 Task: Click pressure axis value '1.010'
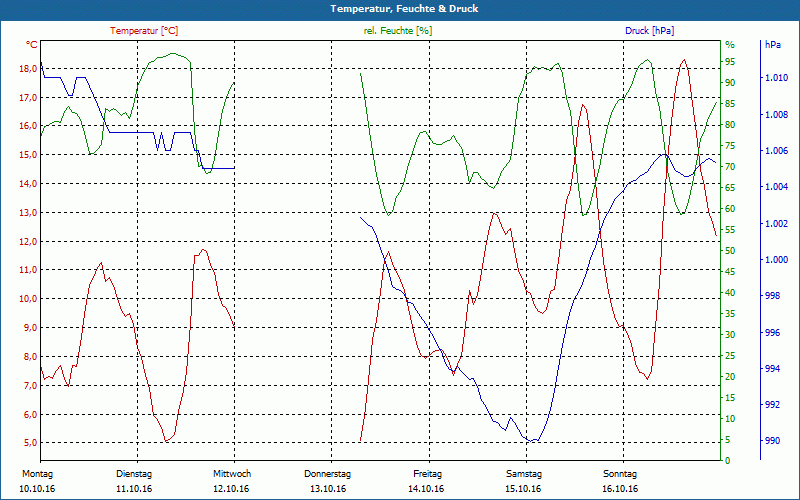click(777, 78)
